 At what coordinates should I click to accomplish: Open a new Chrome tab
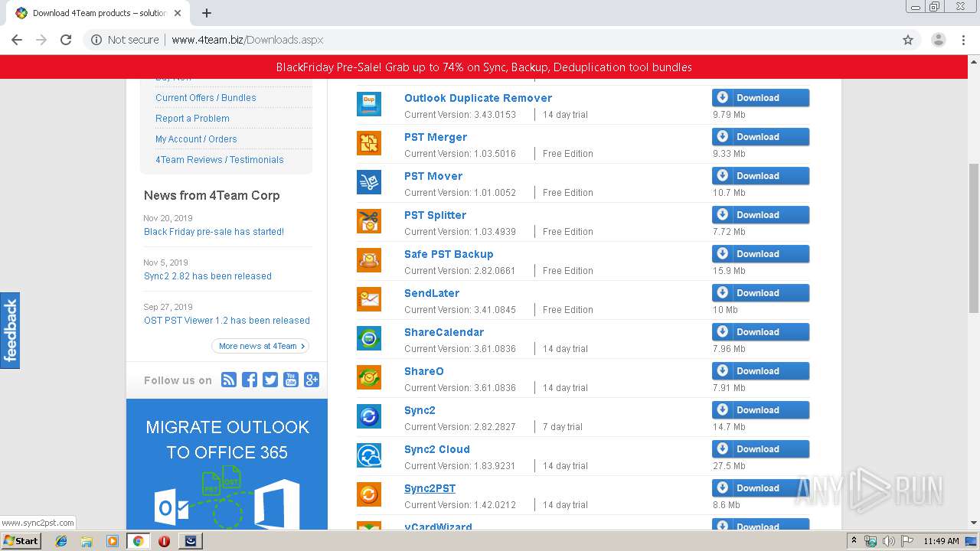(x=207, y=13)
